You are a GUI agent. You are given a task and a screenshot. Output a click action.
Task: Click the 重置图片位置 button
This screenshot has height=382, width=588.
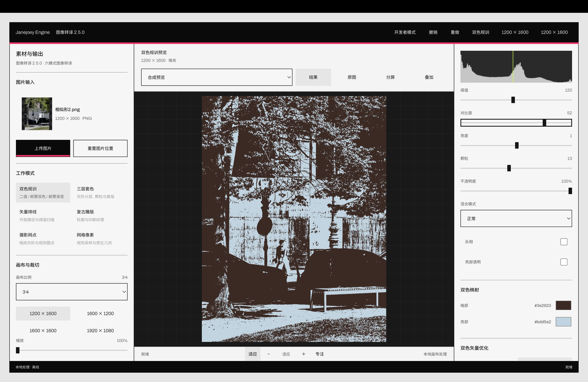coord(100,148)
